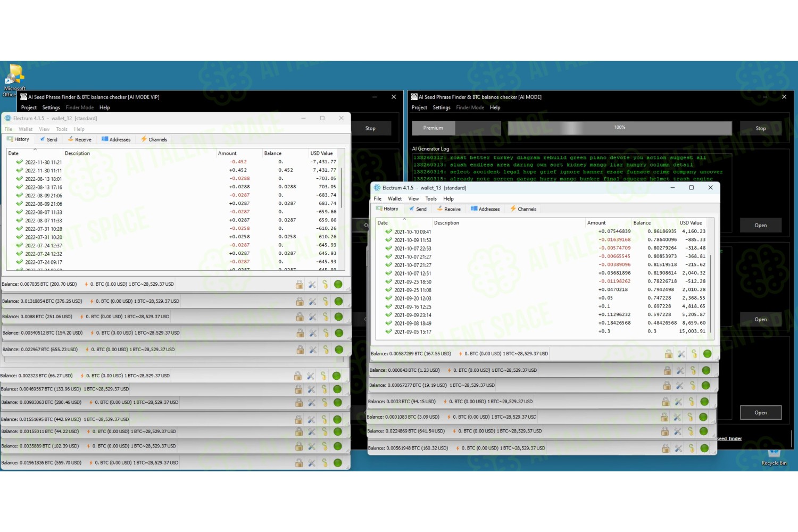Viewport: 798px width, 532px height.
Task: Open Addresses tab in wallet_12
Action: click(x=116, y=139)
